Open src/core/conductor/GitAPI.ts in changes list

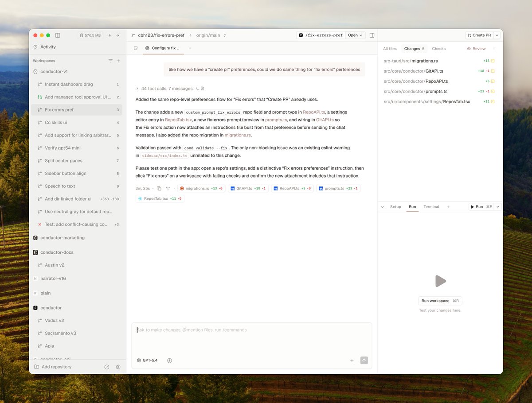pyautogui.click(x=439, y=71)
